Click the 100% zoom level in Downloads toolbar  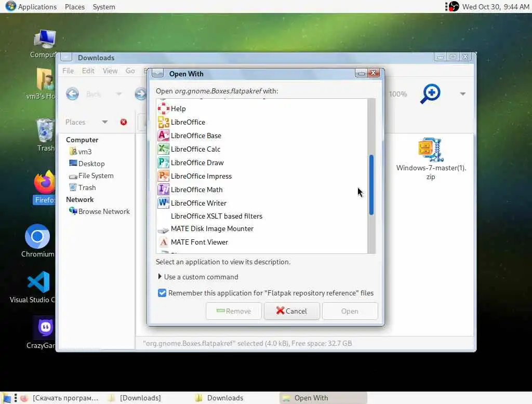398,94
